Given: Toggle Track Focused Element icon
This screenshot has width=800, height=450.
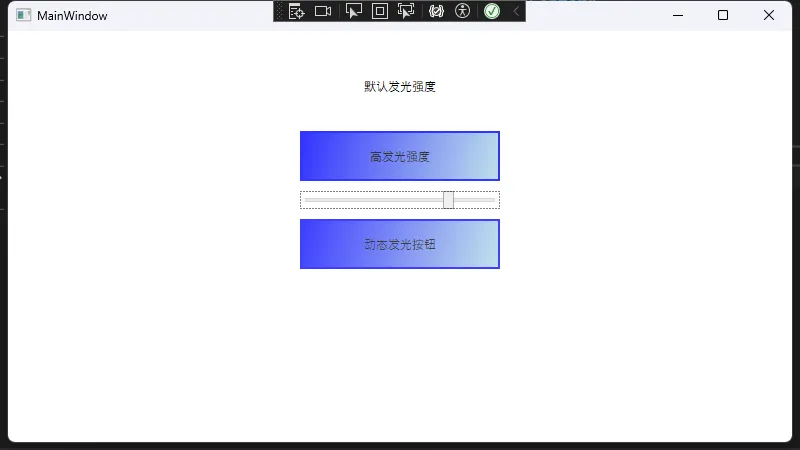Looking at the screenshot, I should pos(406,11).
